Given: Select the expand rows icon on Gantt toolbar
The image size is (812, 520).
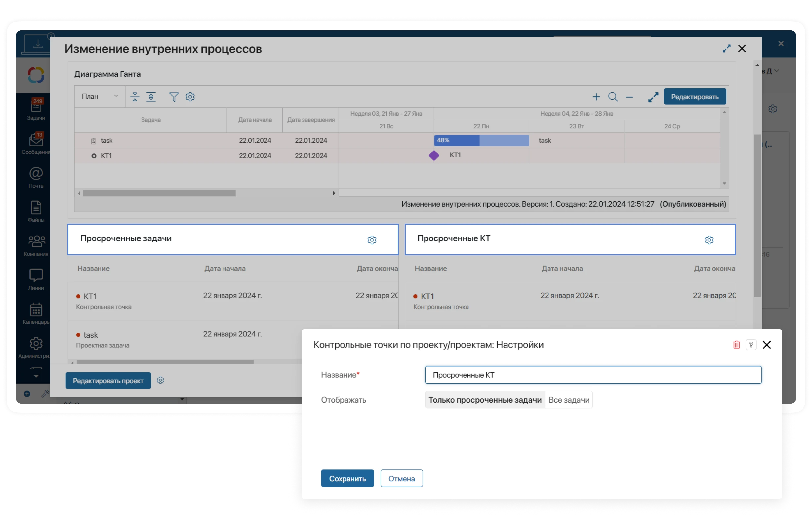Looking at the screenshot, I should coord(151,97).
